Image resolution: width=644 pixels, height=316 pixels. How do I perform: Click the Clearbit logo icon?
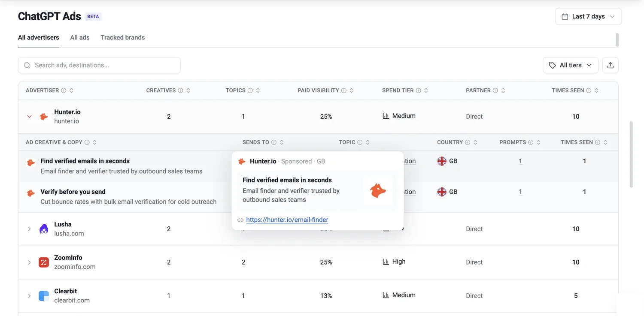pos(44,296)
